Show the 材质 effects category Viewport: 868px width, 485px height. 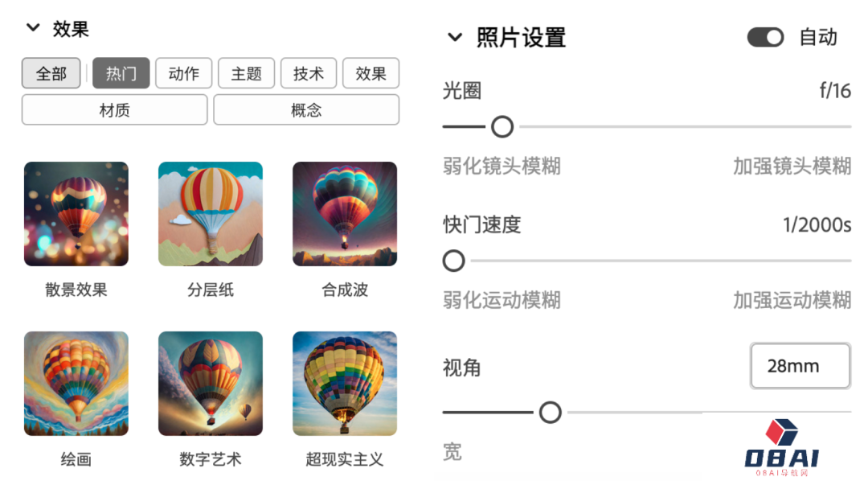(115, 109)
